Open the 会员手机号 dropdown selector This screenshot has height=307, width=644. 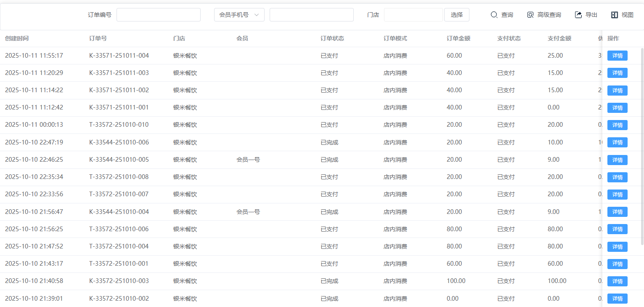coord(239,15)
